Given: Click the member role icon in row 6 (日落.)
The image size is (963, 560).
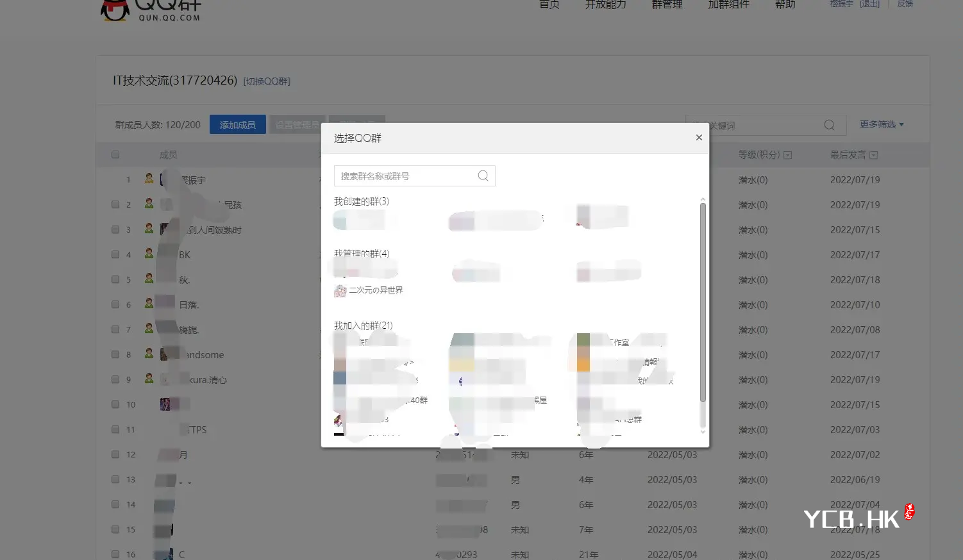Looking at the screenshot, I should click(149, 304).
